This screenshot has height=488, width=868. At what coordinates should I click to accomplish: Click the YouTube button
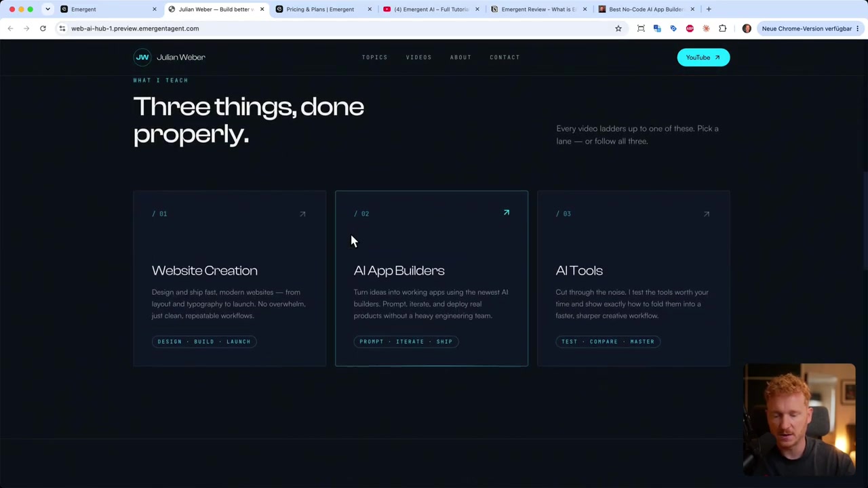[703, 58]
